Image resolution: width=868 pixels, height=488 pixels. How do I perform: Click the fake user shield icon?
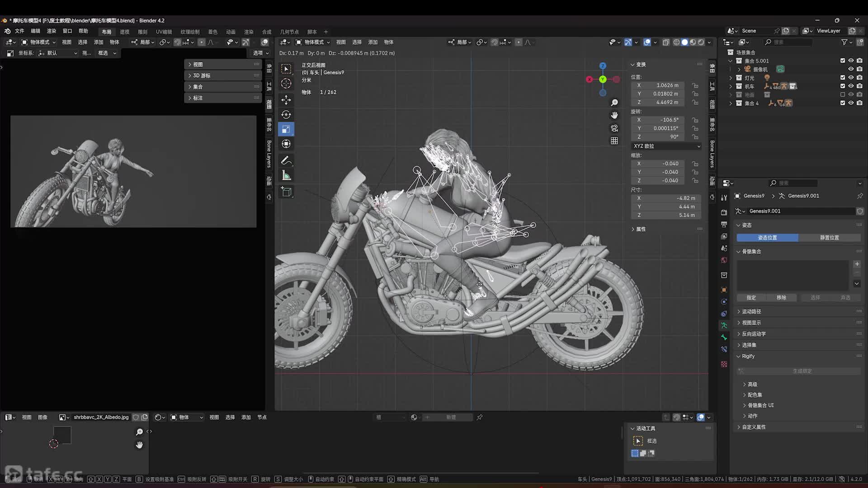pos(859,211)
